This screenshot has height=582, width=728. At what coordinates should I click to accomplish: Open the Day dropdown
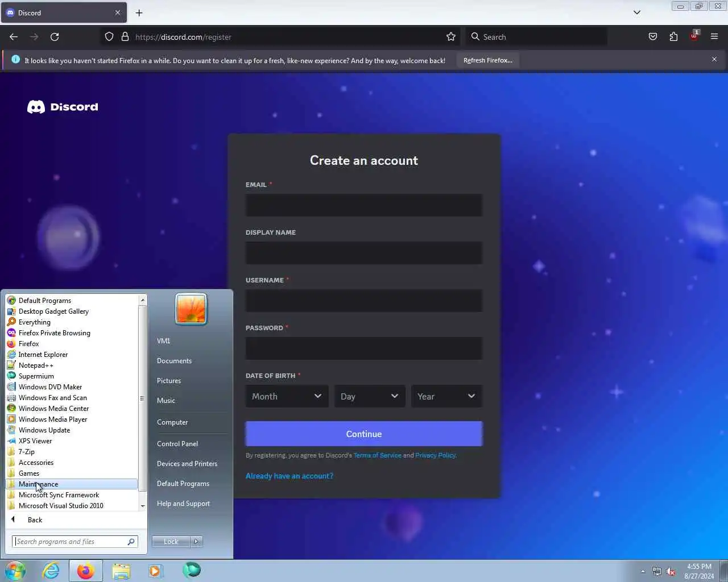pyautogui.click(x=370, y=396)
